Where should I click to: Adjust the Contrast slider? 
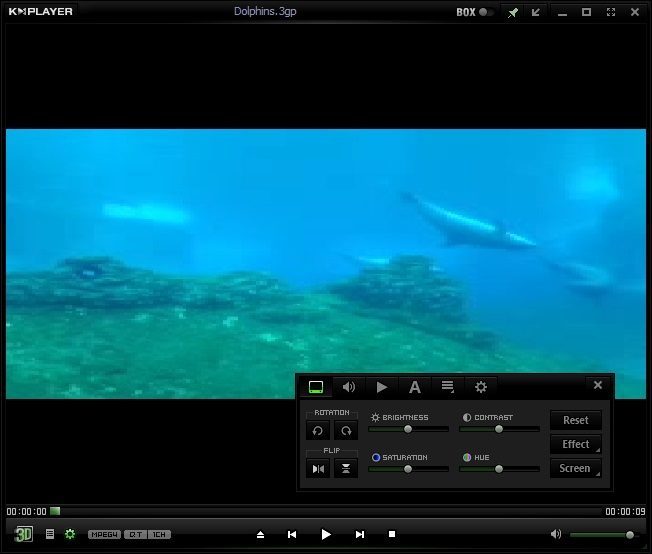pyautogui.click(x=499, y=429)
